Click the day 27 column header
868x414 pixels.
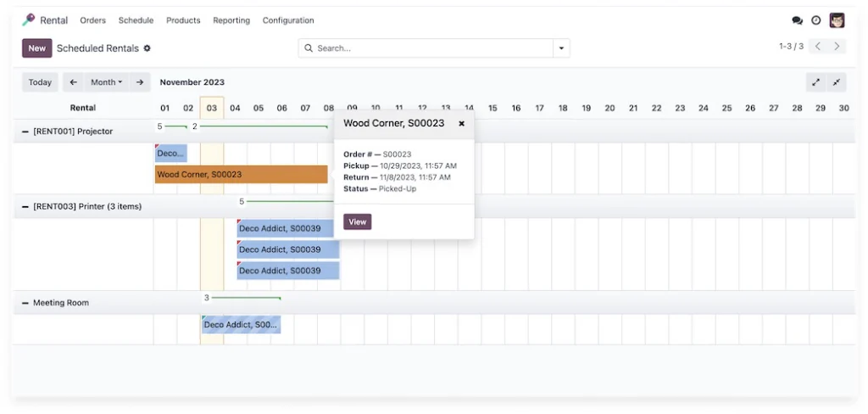point(773,108)
